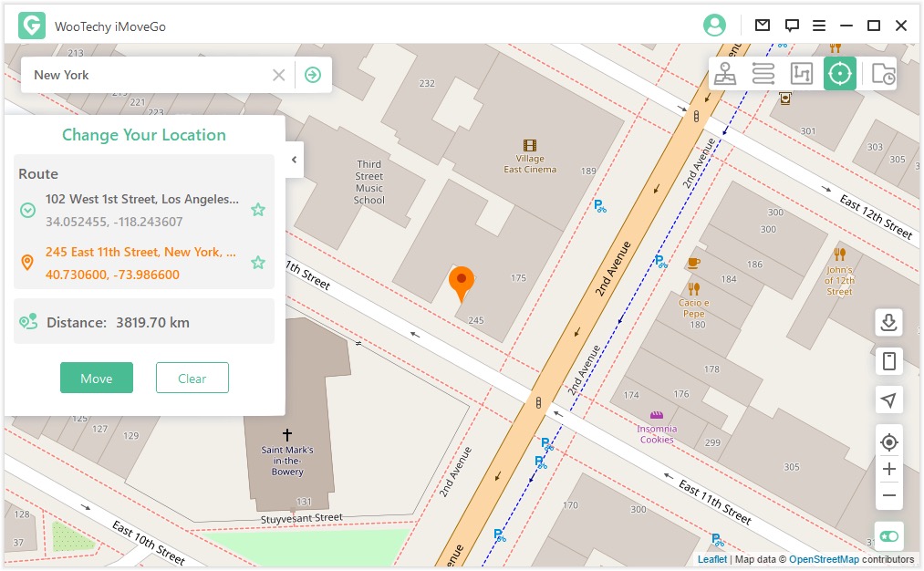Select the Joystick mode icon
Image resolution: width=924 pixels, height=571 pixels.
point(725,74)
